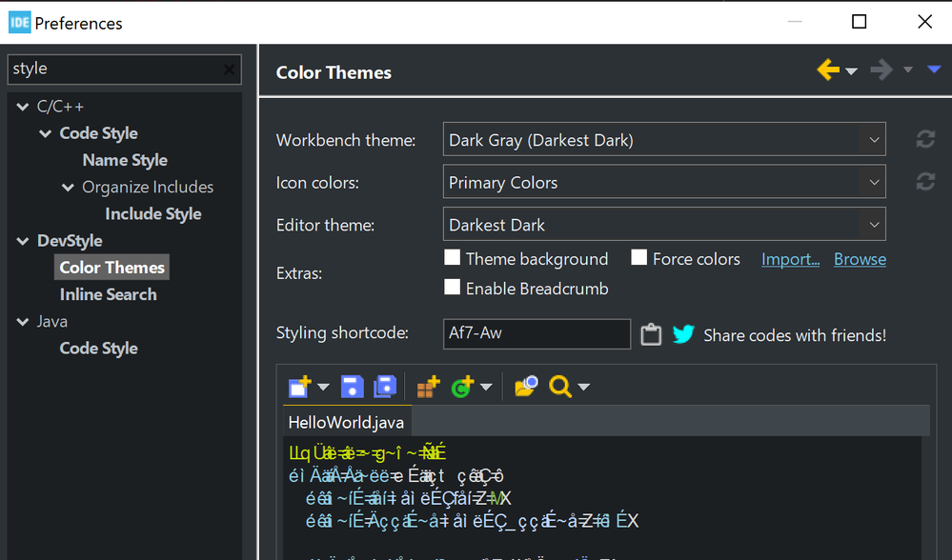The height and width of the screenshot is (560, 952).
Task: Open Workbench theme dropdown
Action: coord(664,140)
